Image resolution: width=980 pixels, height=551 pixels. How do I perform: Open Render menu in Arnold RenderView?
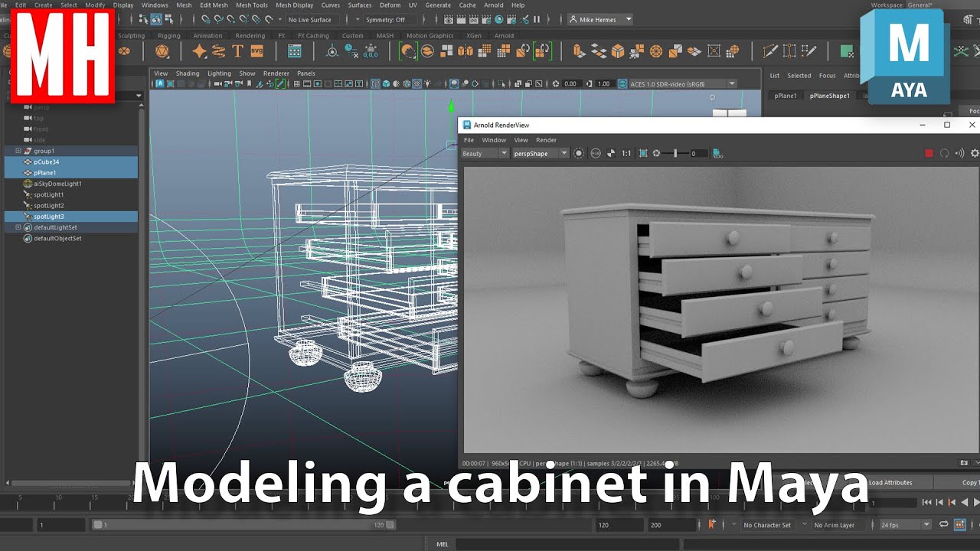click(x=546, y=140)
